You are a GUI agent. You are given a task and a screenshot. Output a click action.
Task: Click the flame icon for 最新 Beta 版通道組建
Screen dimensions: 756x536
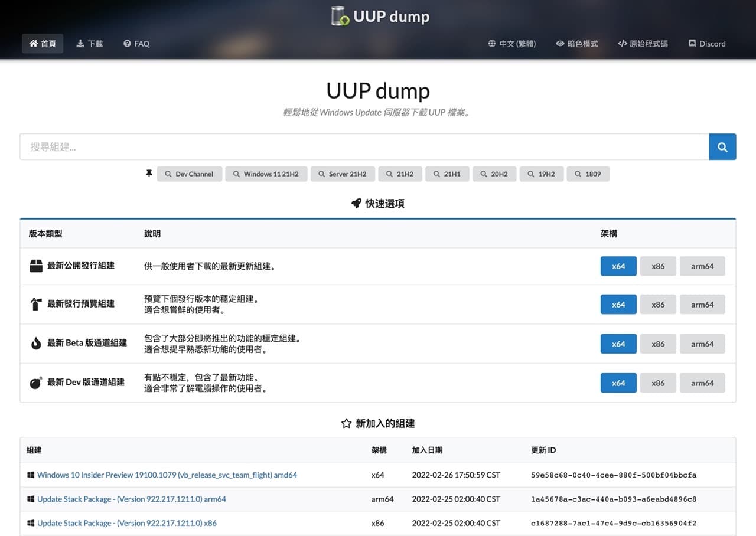click(x=36, y=344)
